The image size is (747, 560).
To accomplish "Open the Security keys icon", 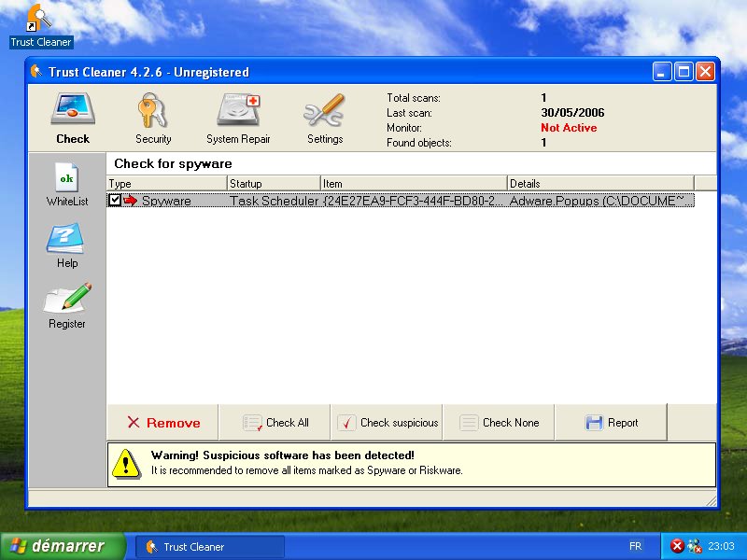I will tap(152, 110).
